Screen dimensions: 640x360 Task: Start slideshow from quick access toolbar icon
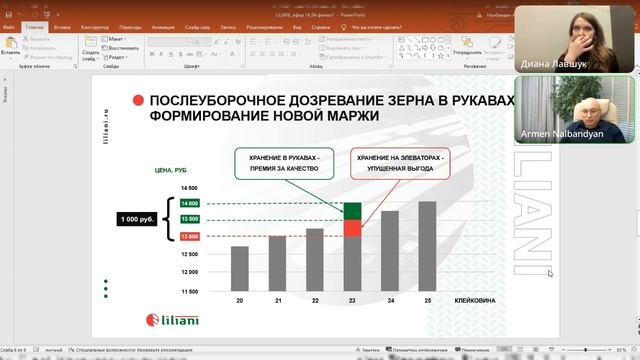click(47, 15)
